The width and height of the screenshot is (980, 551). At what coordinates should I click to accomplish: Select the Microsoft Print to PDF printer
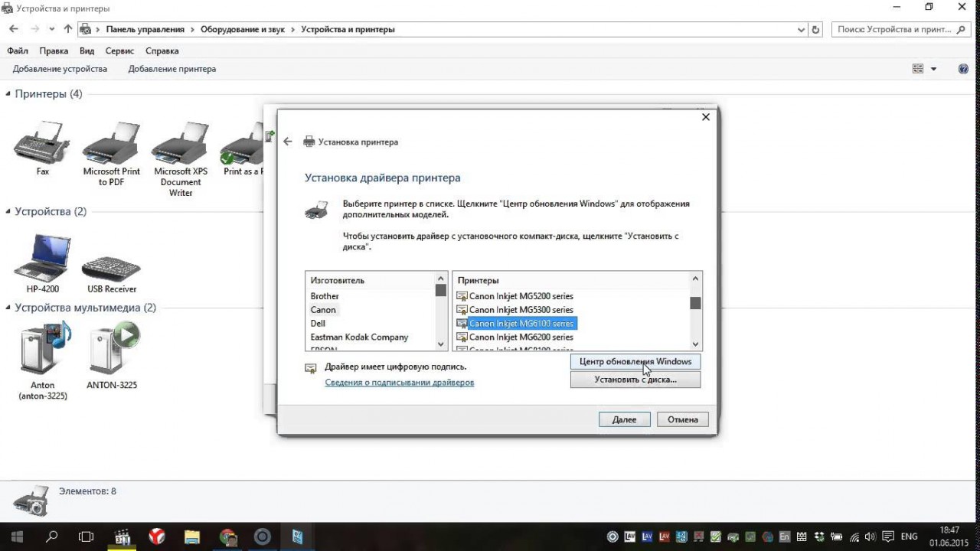click(111, 145)
